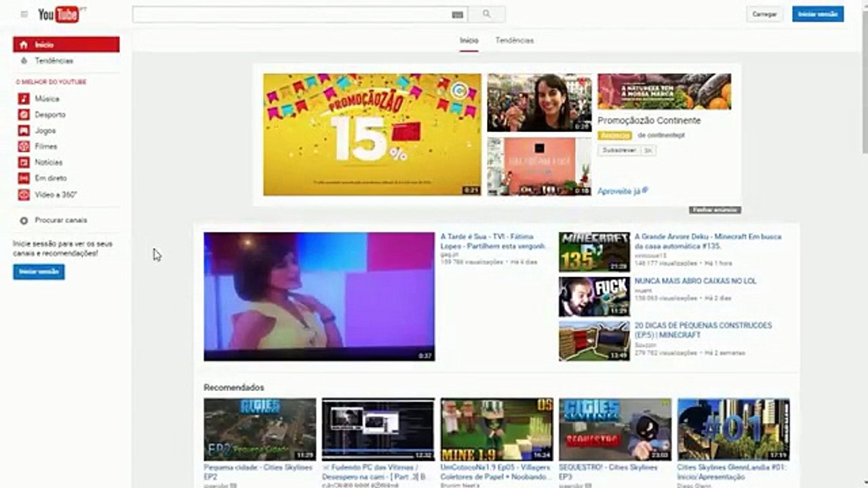
Task: Click the Desporto icon in sidebar
Action: (24, 115)
